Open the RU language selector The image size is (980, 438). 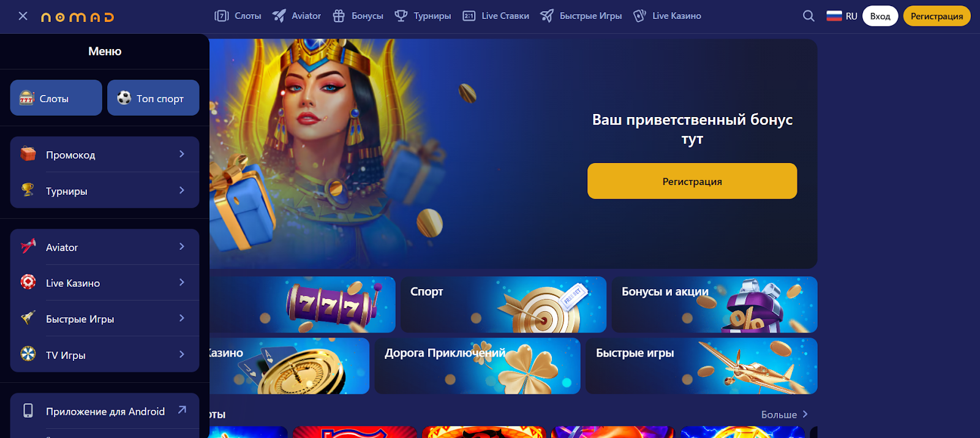[x=842, y=16]
